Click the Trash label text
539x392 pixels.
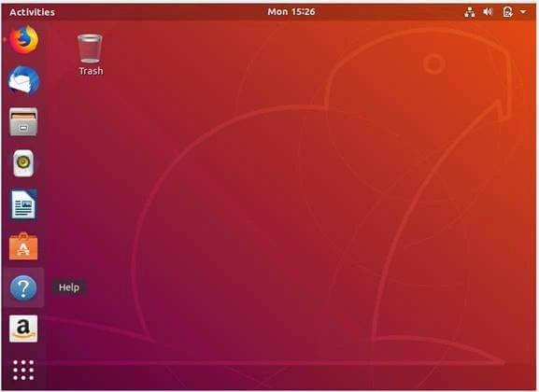pos(91,71)
